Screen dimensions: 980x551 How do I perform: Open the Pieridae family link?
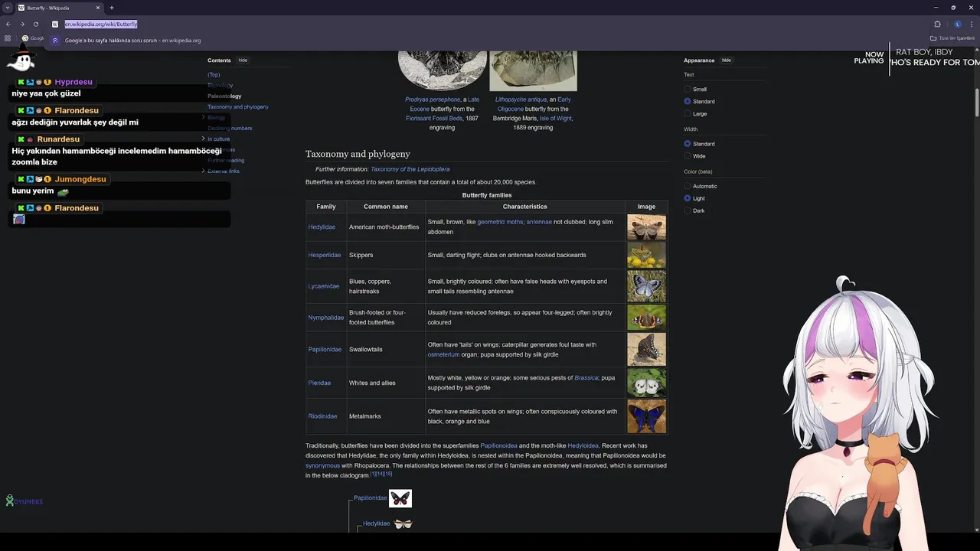click(x=319, y=383)
